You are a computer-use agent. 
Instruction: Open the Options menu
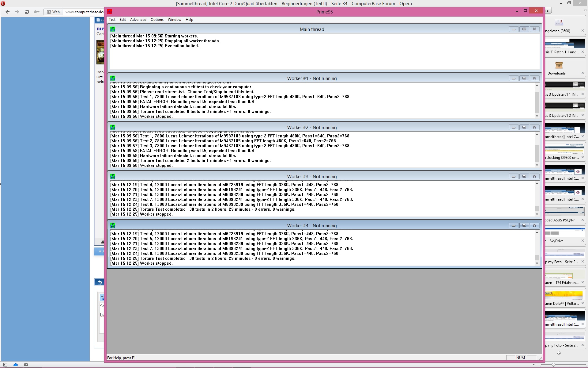(x=157, y=20)
